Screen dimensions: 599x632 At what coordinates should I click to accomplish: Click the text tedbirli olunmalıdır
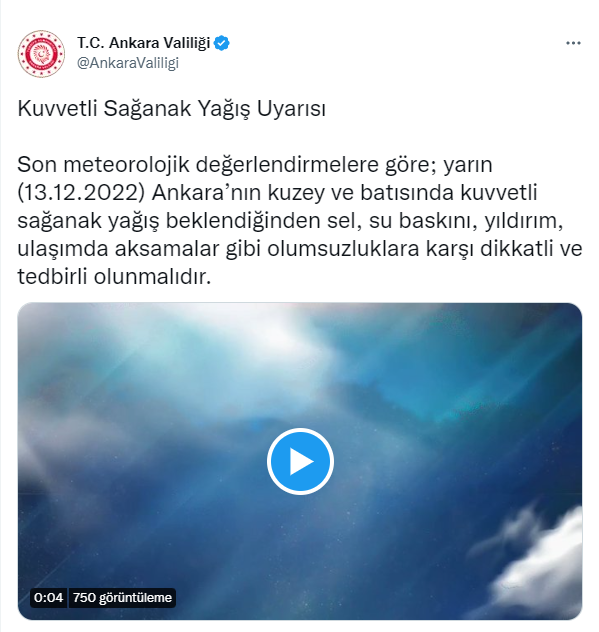click(114, 277)
